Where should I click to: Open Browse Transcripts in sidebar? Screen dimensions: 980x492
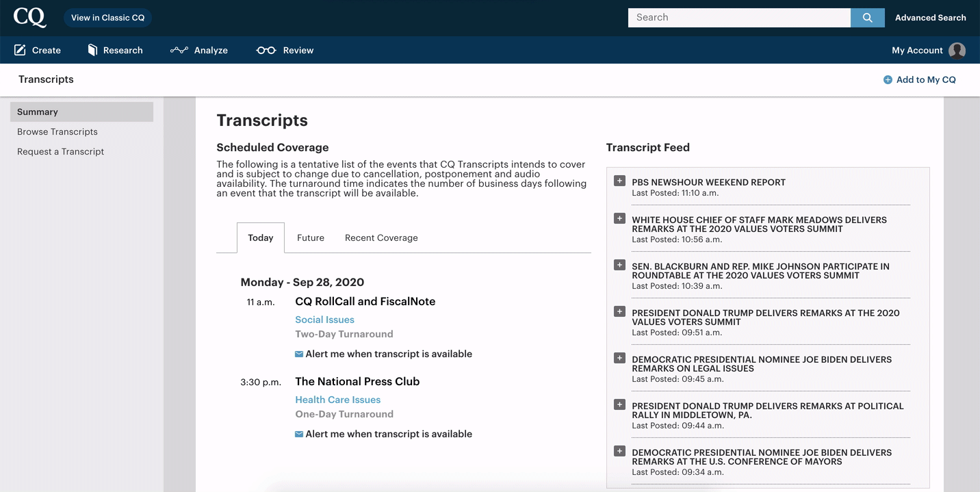(57, 132)
